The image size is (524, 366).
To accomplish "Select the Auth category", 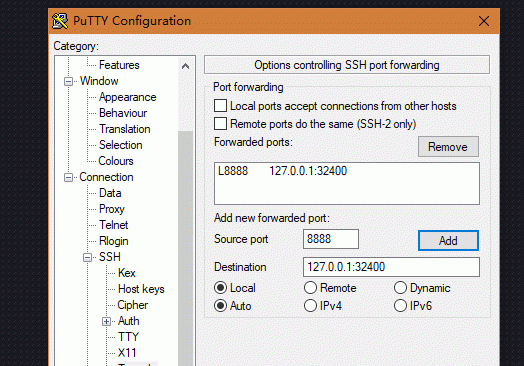I will point(128,321).
